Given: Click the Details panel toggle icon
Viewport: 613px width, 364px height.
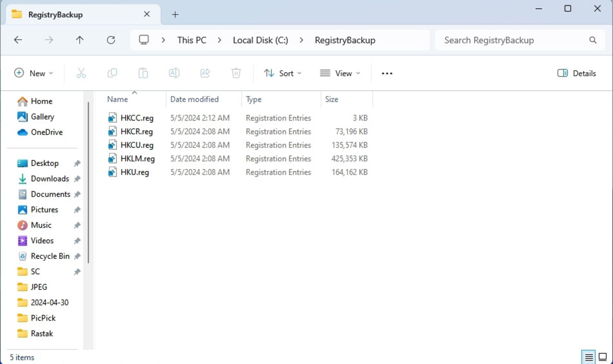Looking at the screenshot, I should point(563,73).
